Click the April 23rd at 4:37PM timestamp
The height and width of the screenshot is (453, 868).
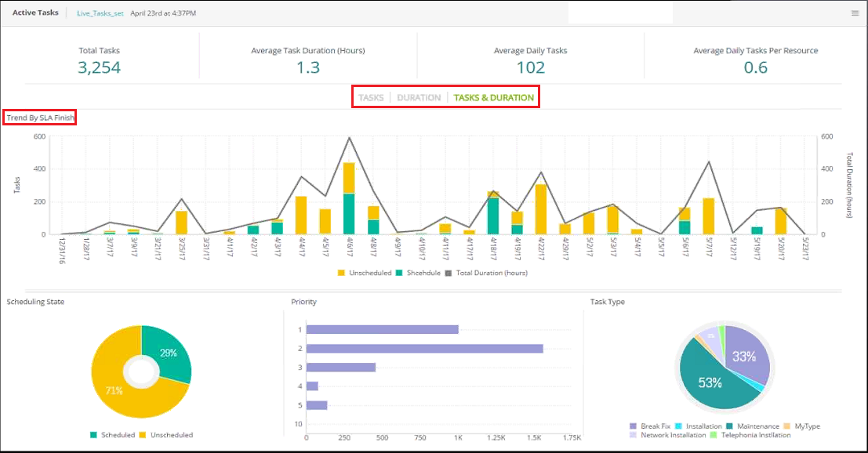click(163, 13)
